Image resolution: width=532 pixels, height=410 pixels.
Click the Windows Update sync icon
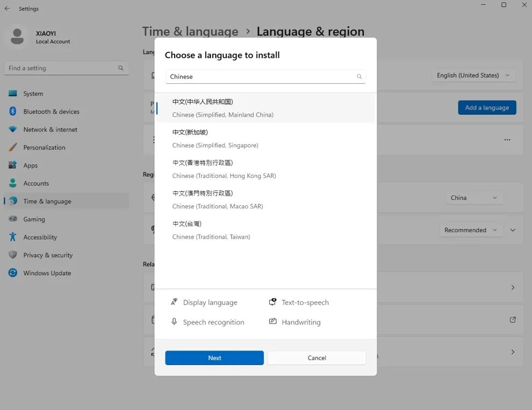point(12,273)
